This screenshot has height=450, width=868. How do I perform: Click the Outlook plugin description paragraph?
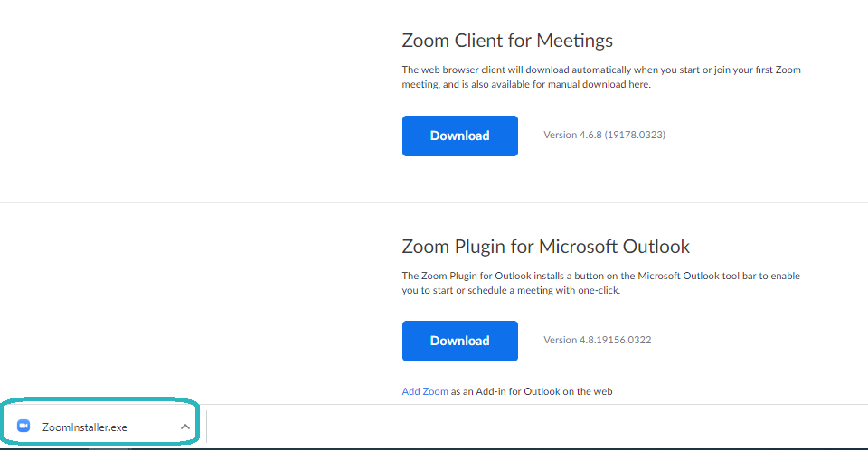(x=600, y=283)
